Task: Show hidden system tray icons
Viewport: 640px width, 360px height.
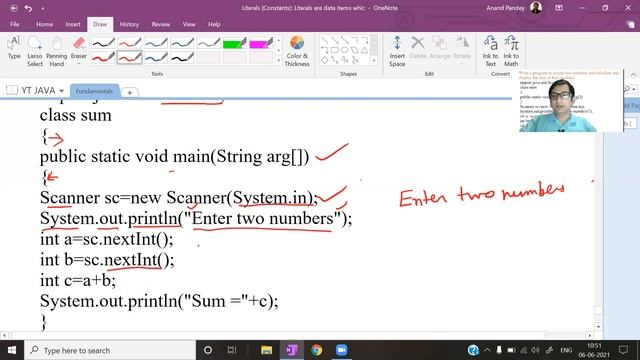Action: [x=487, y=350]
